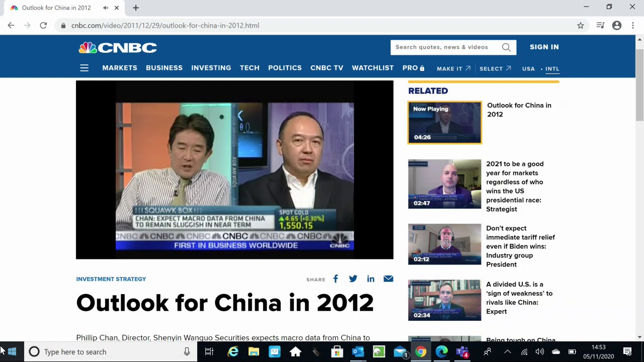The width and height of the screenshot is (644, 362).
Task: Click the search magnifier icon
Action: pyautogui.click(x=506, y=47)
